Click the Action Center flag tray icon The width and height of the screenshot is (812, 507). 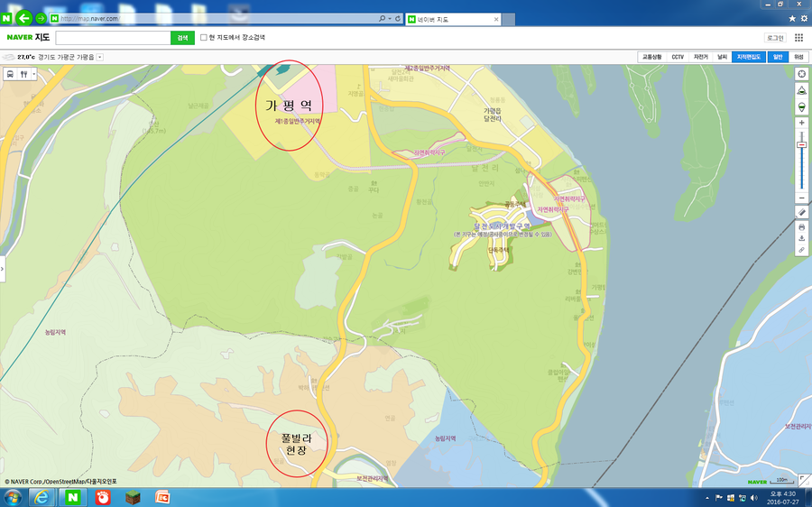point(719,498)
